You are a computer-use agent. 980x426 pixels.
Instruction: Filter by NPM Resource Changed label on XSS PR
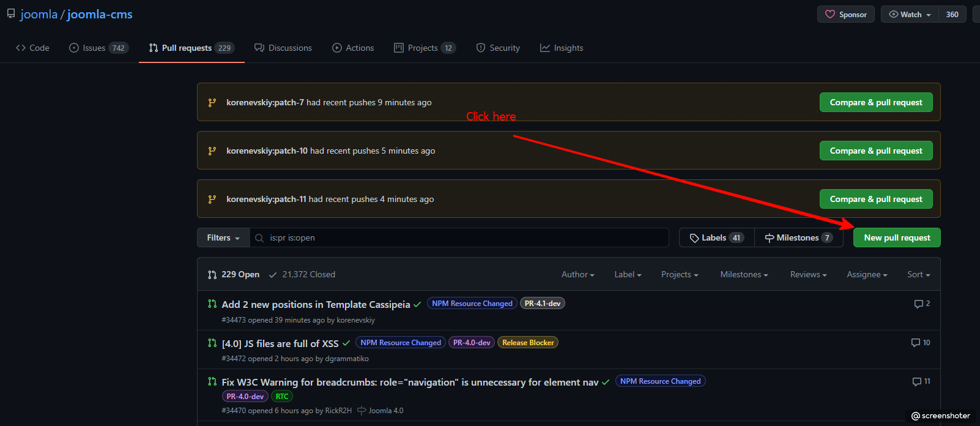[401, 342]
